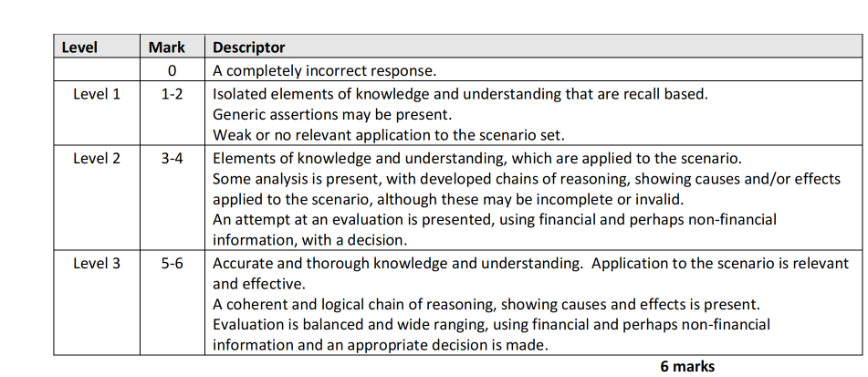Click 'A completely incorrect response' text
This screenshot has height=377, width=868.
point(323,70)
